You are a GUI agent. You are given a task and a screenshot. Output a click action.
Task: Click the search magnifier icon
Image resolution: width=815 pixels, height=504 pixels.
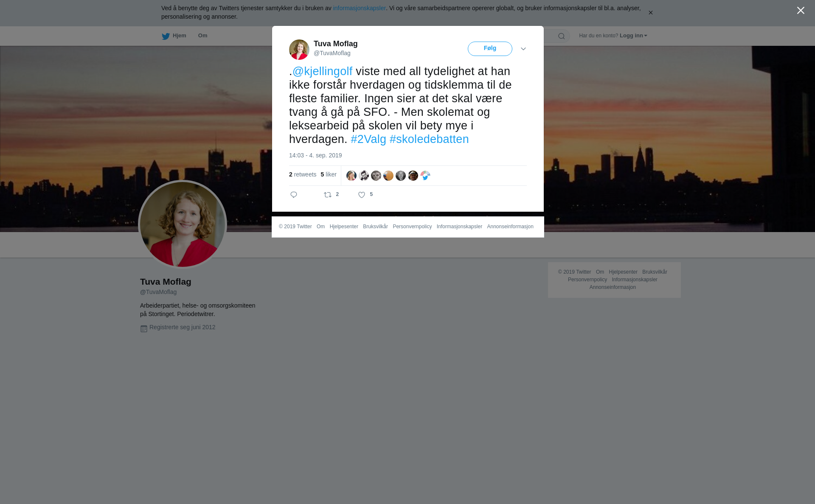pyautogui.click(x=562, y=36)
